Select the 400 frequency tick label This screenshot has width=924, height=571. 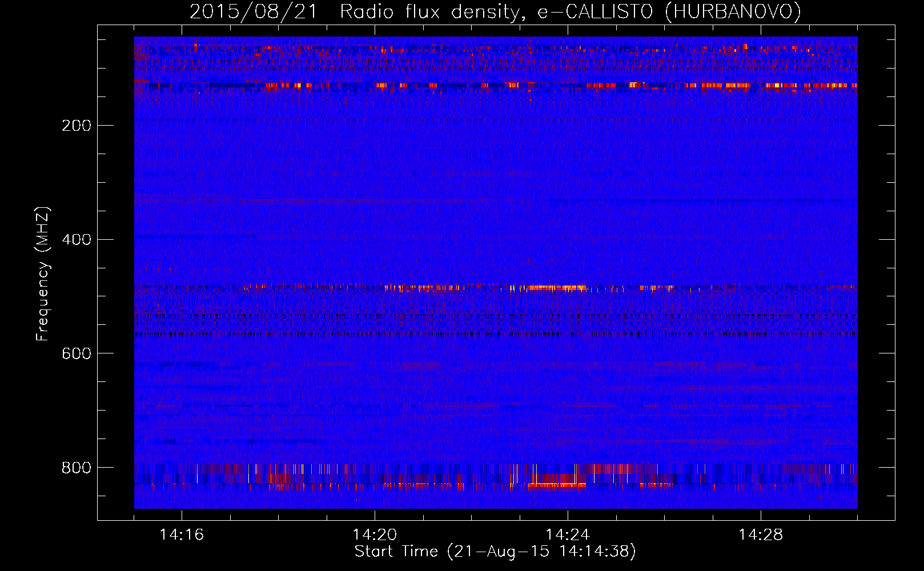77,240
